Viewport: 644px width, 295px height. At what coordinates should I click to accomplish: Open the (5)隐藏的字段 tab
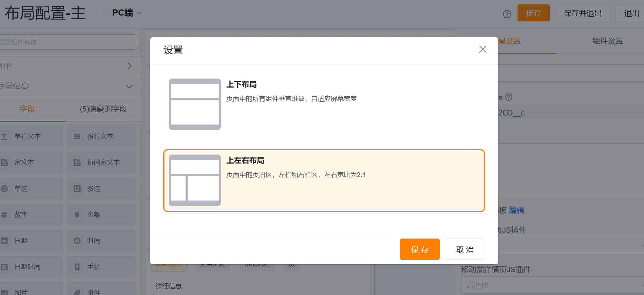click(103, 109)
